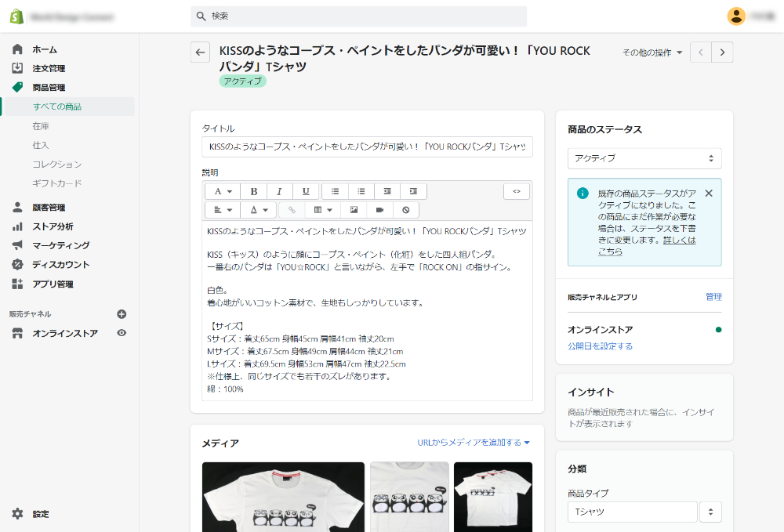Click inside the 説明 description editor
Viewport: 784px width, 532px height.
(367, 310)
